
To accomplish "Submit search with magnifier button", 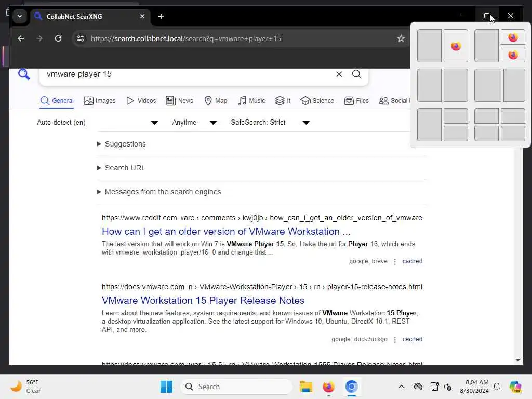I will tap(356, 74).
